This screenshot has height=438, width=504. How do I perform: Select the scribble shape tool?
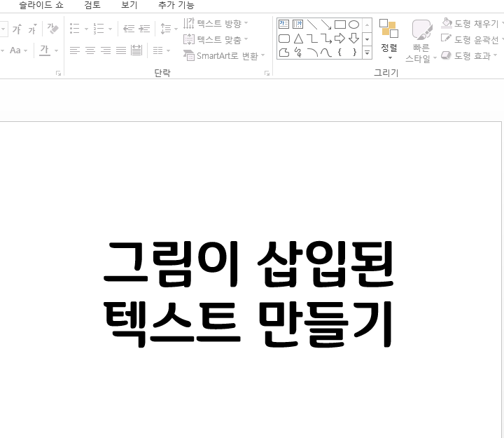point(298,53)
